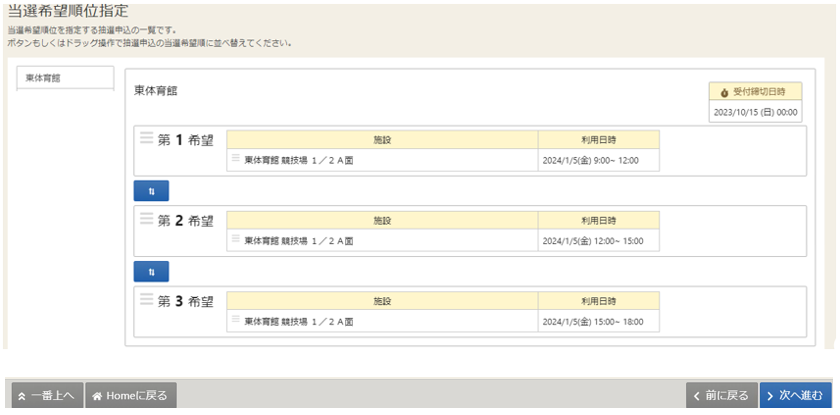
Task: Click the 2024/1/5(金) 12:00~15:00 date cell
Action: click(x=590, y=240)
